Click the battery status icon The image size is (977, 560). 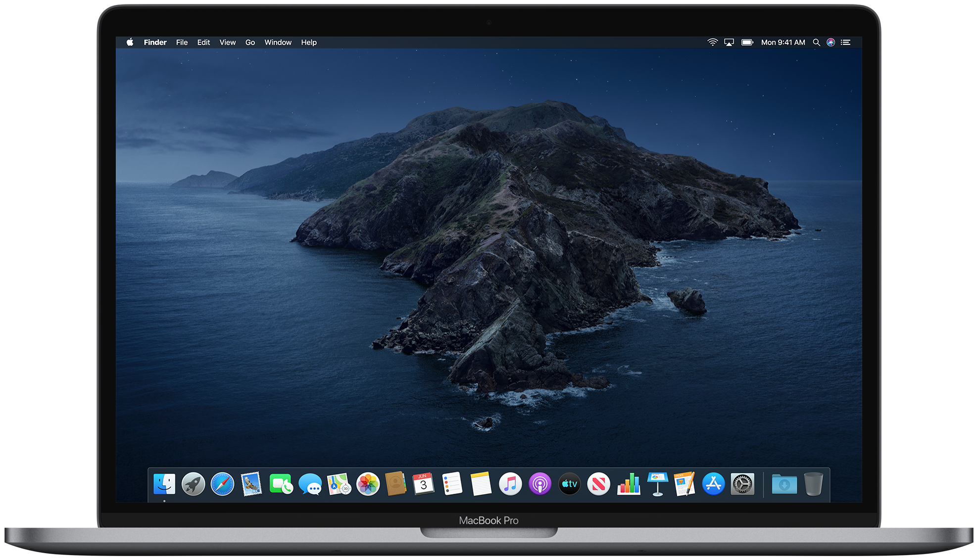(x=747, y=43)
